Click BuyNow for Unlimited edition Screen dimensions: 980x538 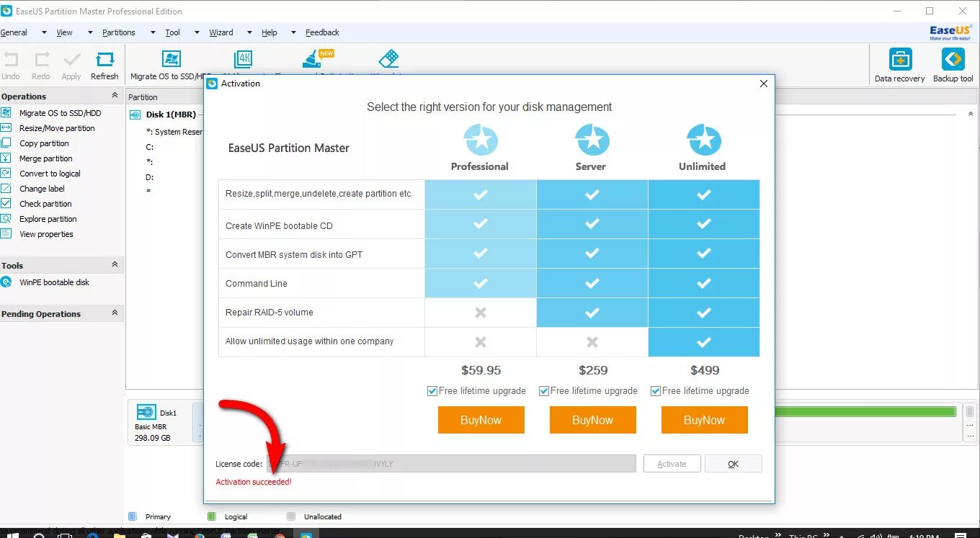[x=704, y=420]
